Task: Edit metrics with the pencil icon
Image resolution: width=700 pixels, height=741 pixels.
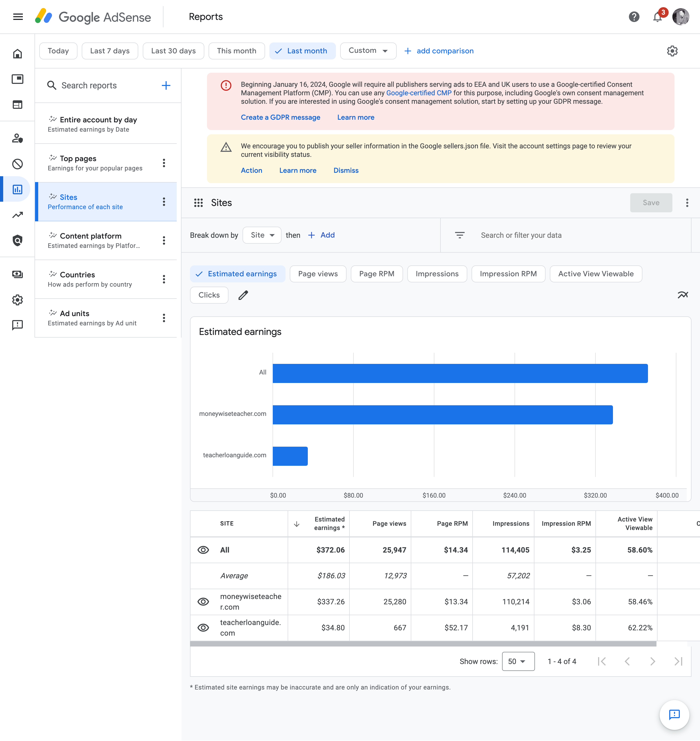Action: [243, 295]
